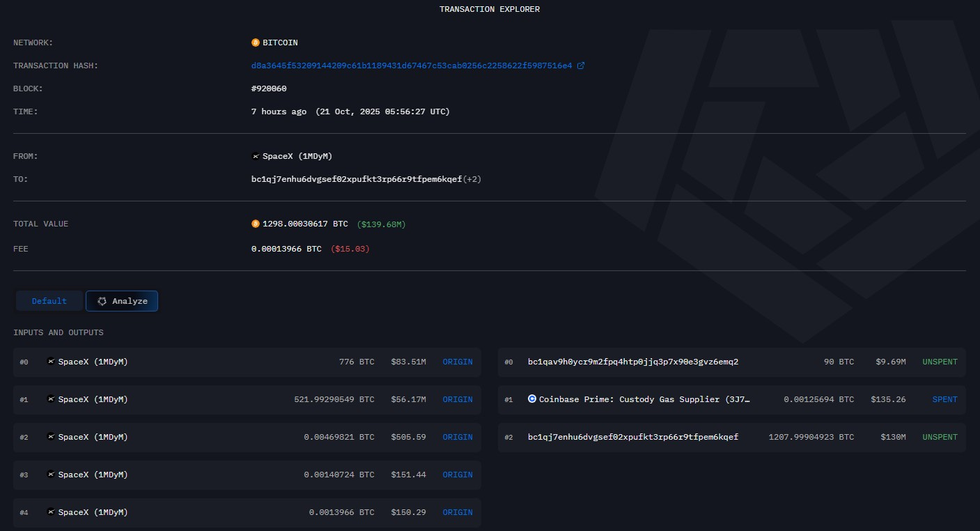The width and height of the screenshot is (980, 531).
Task: Select the 521.99290549 BTC amount
Action: pos(334,399)
